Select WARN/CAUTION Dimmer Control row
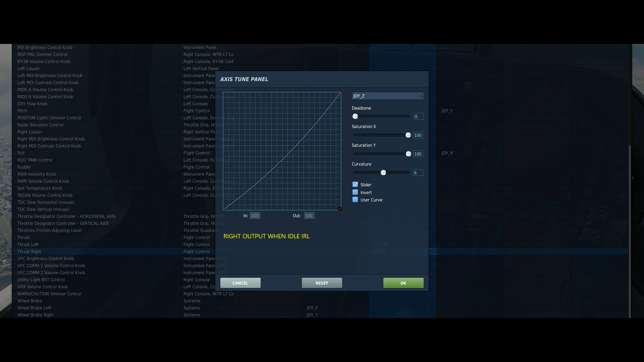Image resolution: width=644 pixels, height=362 pixels. [320, 294]
